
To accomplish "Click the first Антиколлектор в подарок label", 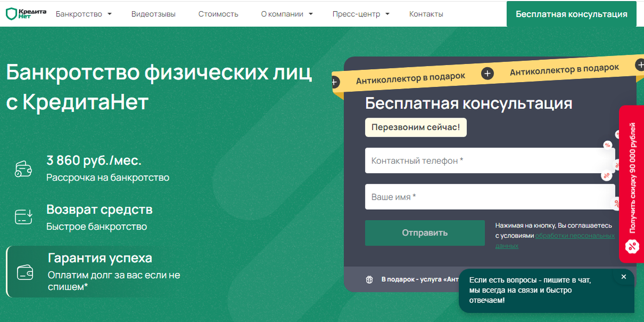I will click(x=411, y=78).
